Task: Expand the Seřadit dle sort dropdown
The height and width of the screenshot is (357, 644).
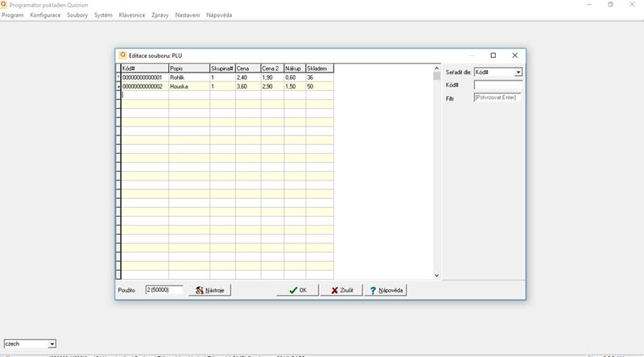Action: coord(518,72)
